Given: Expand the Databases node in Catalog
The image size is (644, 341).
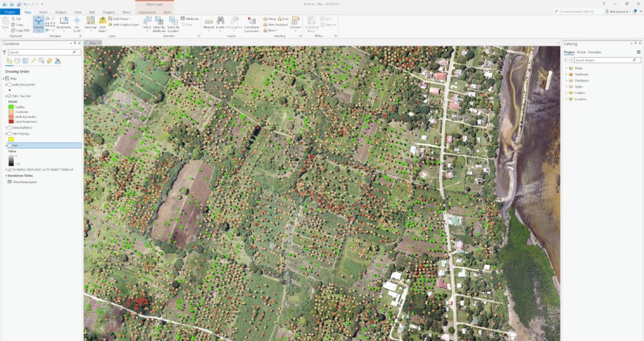Looking at the screenshot, I should tap(566, 80).
